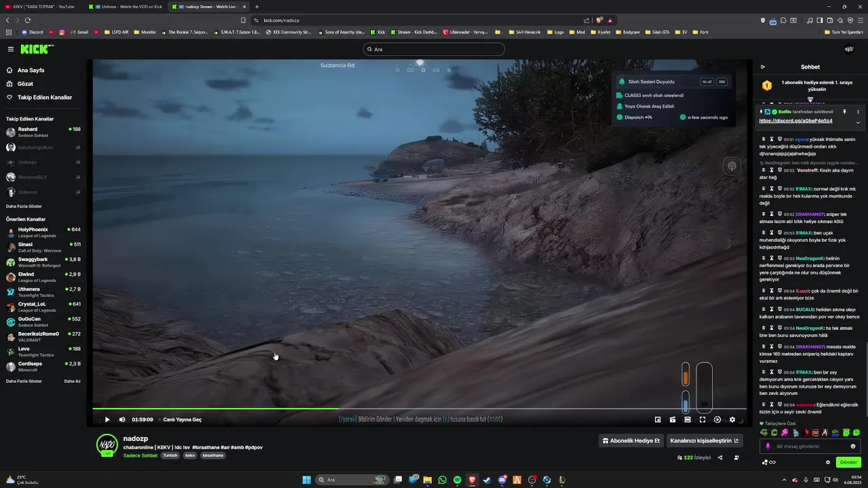Screen dimensions: 868x488
Task: Open the nadozp channel avatar
Action: (x=106, y=444)
